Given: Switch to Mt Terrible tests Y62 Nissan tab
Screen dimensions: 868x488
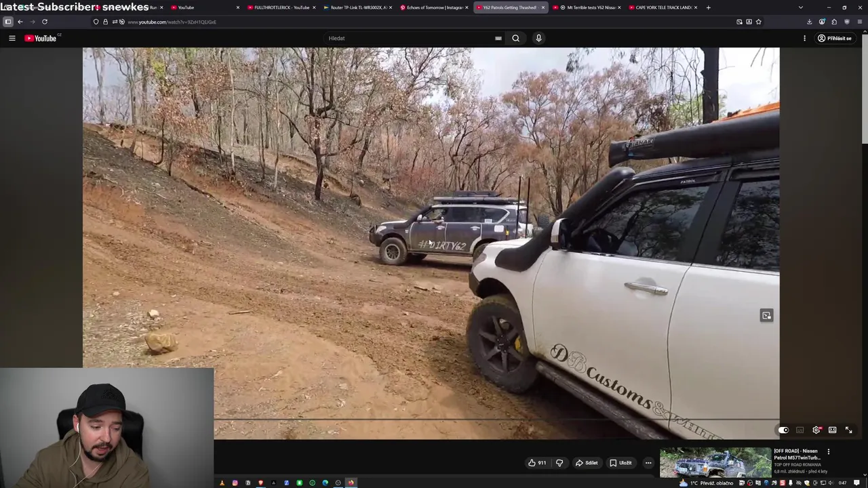Looking at the screenshot, I should [x=587, y=7].
